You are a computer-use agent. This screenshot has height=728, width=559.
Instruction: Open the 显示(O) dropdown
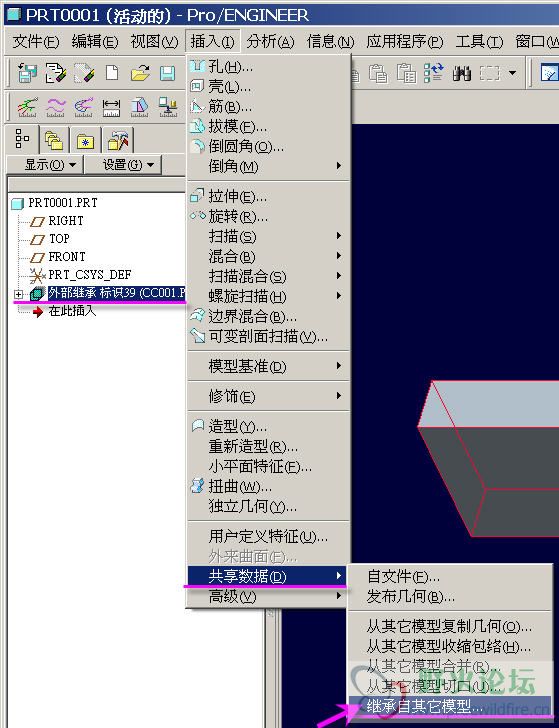(46, 165)
